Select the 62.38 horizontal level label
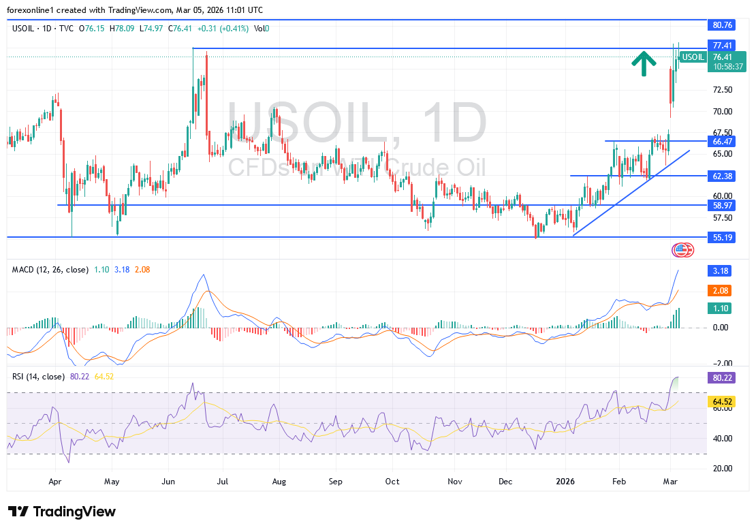Viewport: 756px width, 532px height. click(x=722, y=176)
